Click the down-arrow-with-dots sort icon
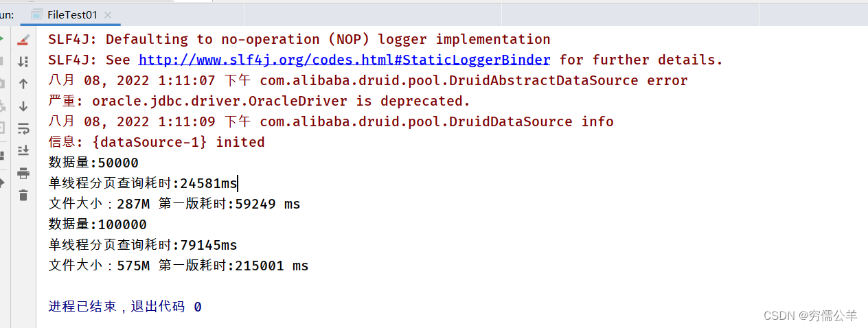Viewport: 868px width, 328px height. pos(23,62)
